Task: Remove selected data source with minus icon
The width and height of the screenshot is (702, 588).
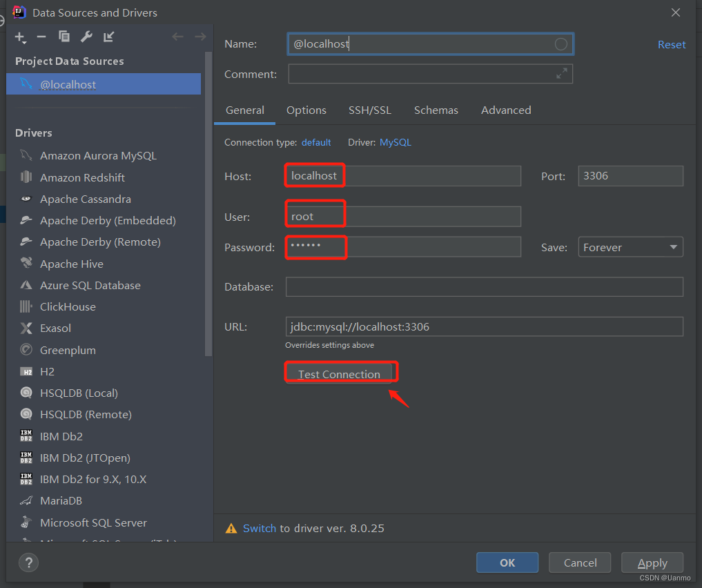Action: 41,37
